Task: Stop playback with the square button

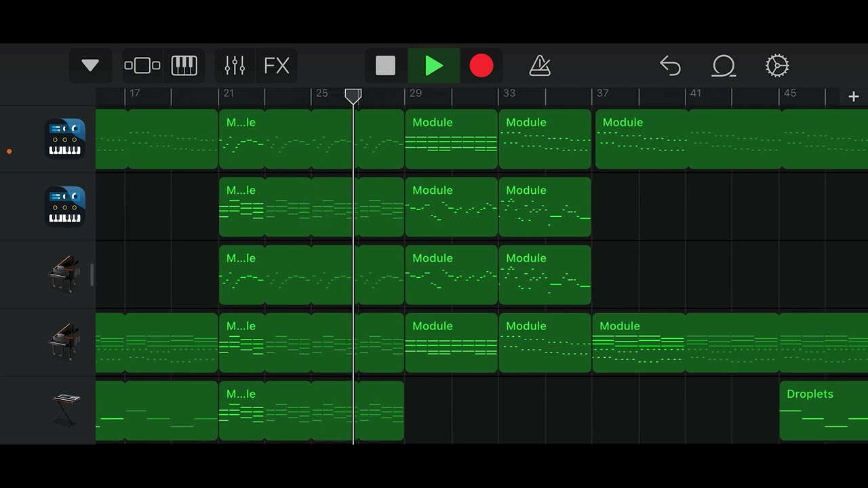Action: (385, 66)
